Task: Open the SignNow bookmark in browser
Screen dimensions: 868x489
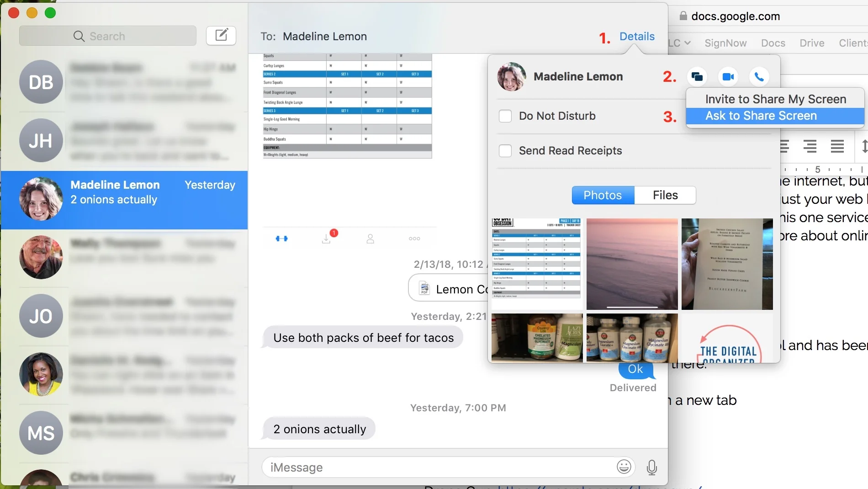Action: pyautogui.click(x=725, y=43)
